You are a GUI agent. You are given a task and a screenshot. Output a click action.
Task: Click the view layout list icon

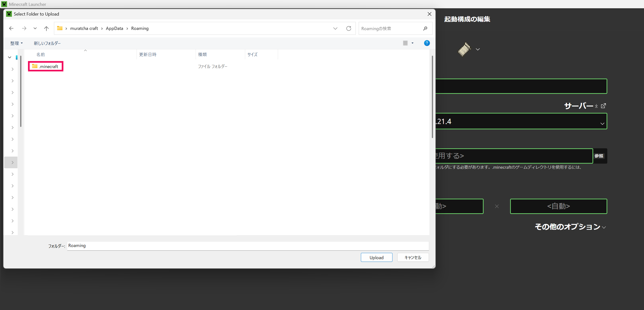click(405, 43)
